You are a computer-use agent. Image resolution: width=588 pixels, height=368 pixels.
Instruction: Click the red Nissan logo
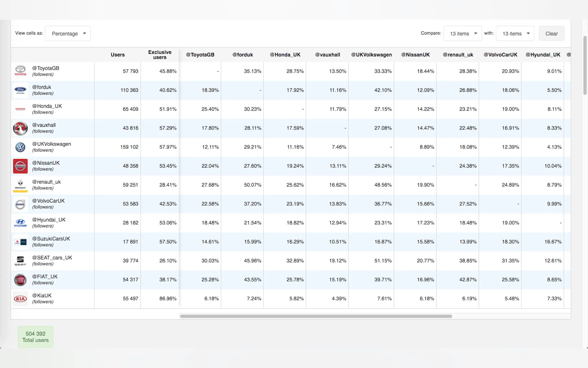pos(20,166)
